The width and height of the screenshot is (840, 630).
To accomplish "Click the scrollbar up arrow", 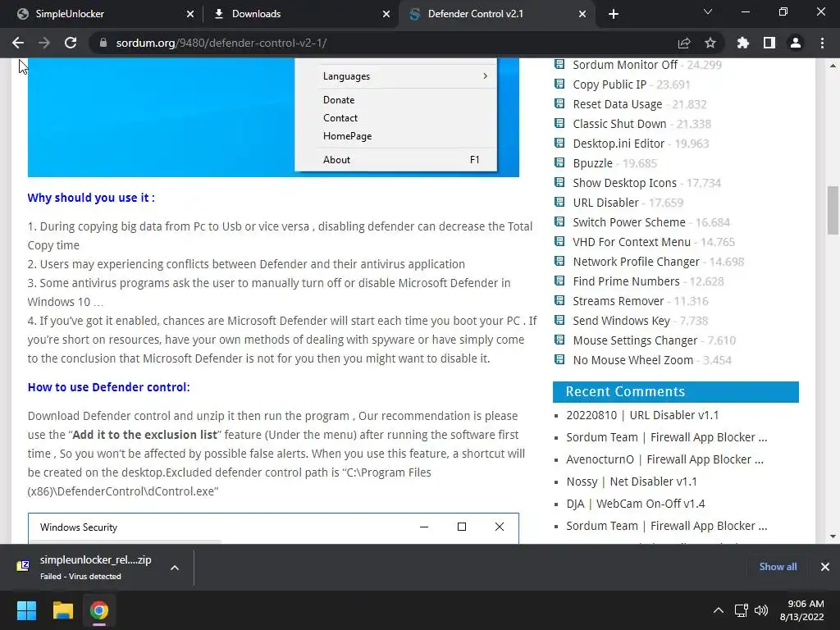I will pyautogui.click(x=833, y=66).
